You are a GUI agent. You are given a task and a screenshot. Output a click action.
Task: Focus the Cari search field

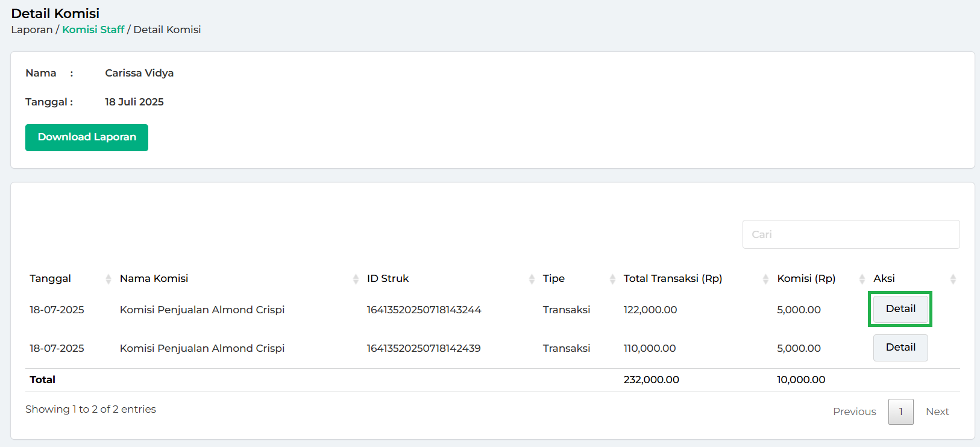click(x=851, y=234)
